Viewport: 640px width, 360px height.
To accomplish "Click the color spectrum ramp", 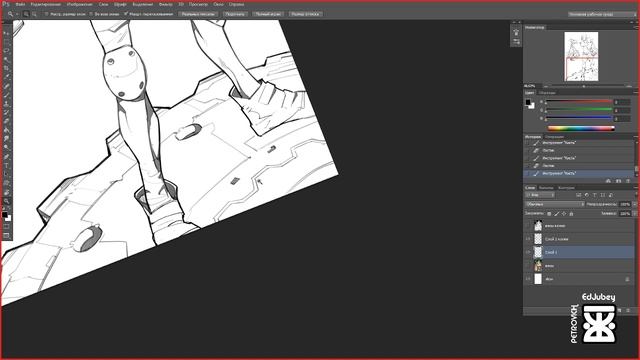I will pyautogui.click(x=581, y=128).
